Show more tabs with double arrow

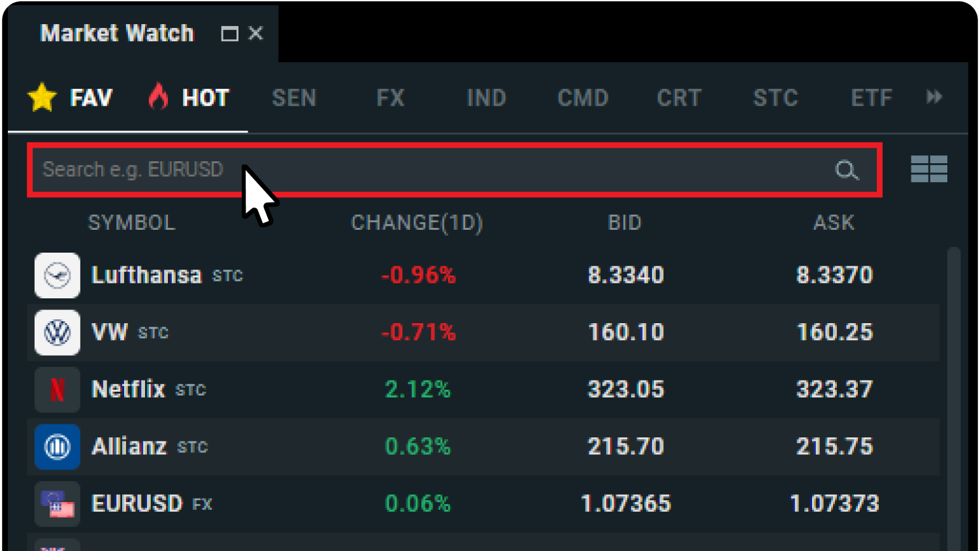pyautogui.click(x=934, y=97)
